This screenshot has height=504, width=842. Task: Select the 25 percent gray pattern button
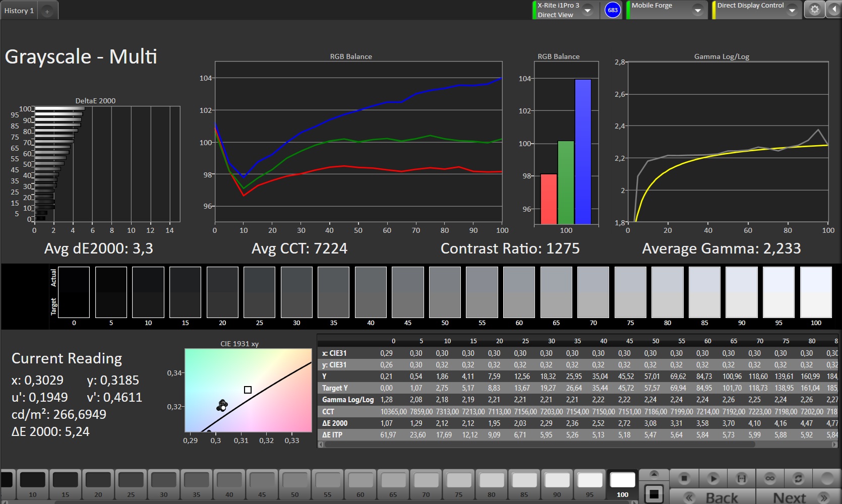[131, 485]
